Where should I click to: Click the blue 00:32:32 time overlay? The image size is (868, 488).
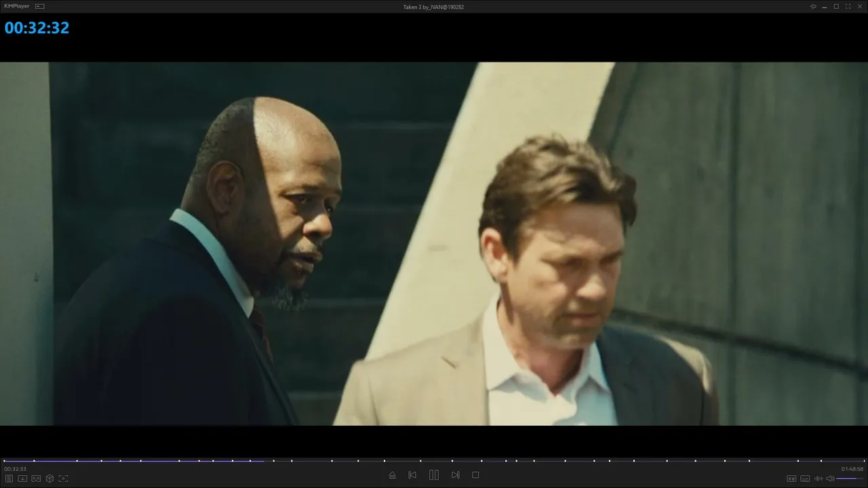[x=37, y=28]
